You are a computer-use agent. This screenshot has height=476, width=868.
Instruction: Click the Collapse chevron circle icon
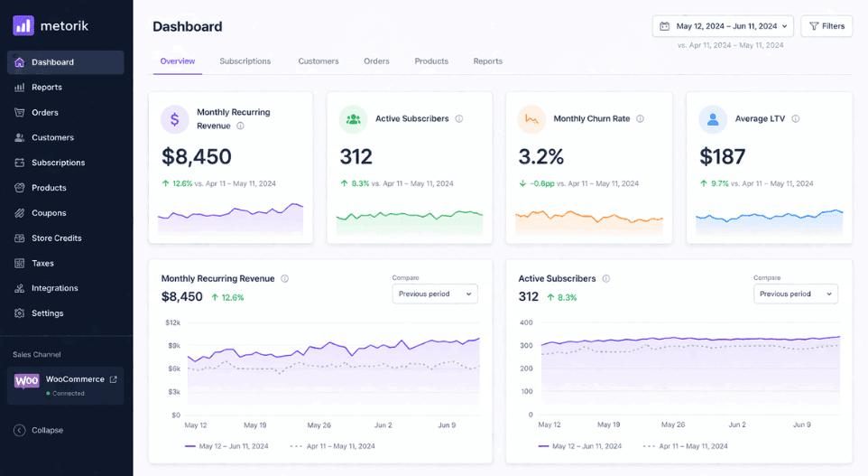point(19,430)
